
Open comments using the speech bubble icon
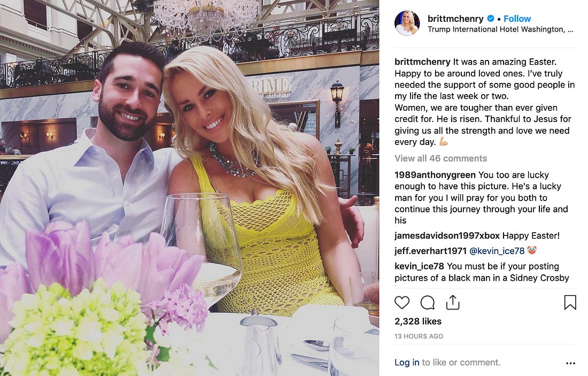point(428,302)
